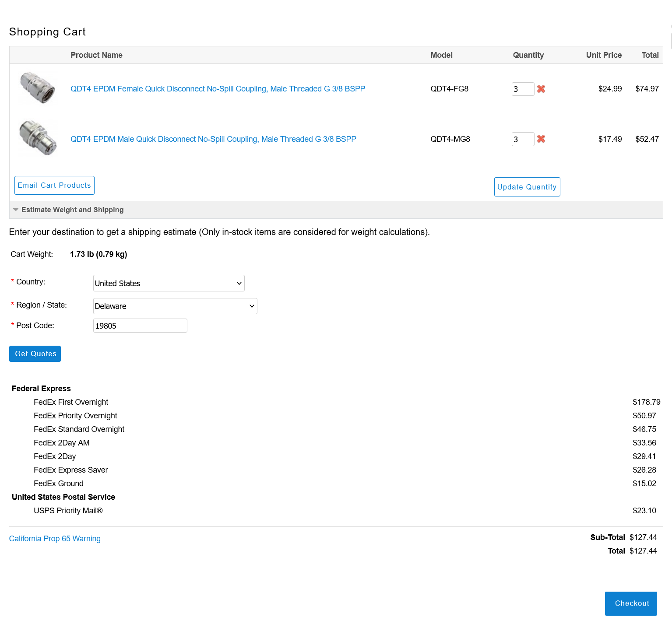
Task: Click the Post Code input field
Action: click(x=140, y=326)
